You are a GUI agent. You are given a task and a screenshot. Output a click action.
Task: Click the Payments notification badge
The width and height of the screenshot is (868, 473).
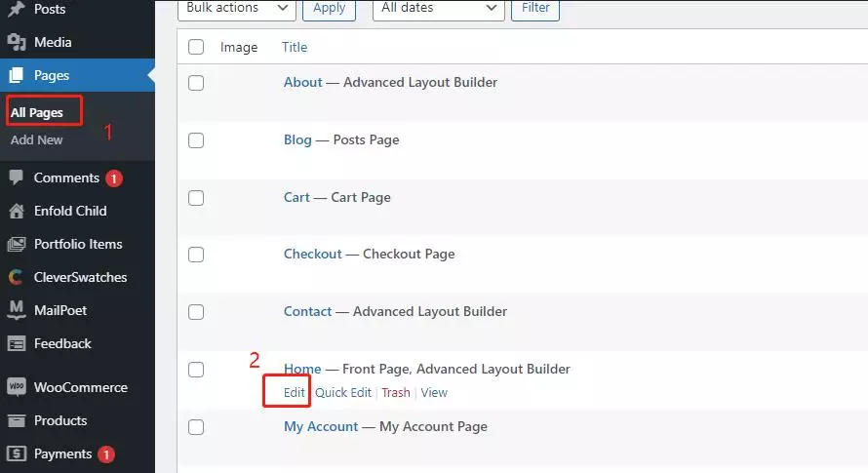[106, 454]
